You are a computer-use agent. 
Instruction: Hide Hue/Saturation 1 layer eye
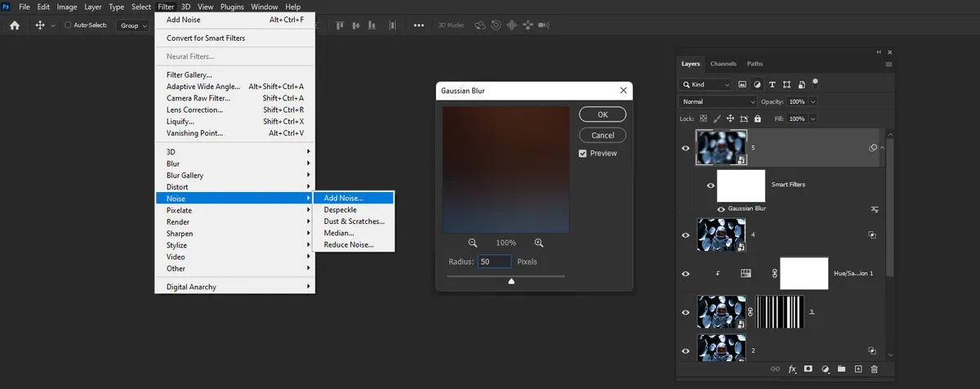click(x=685, y=273)
